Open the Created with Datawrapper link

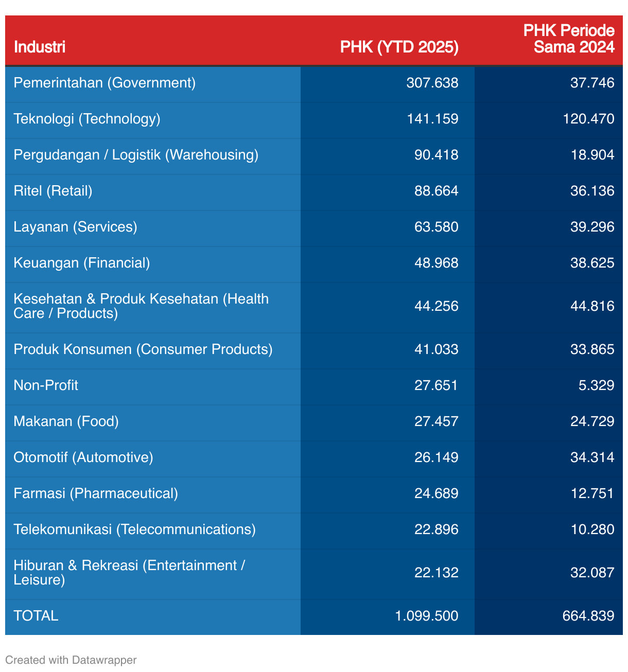coord(71,660)
